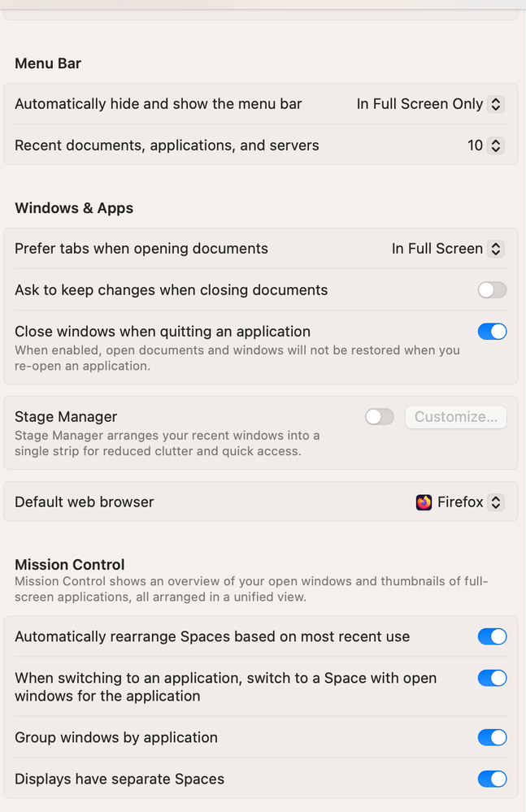Click the Windows & Apps section heading

74,208
